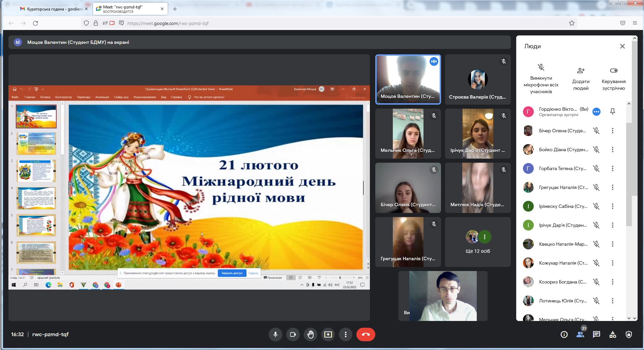Select Мельник Ольга video tile
Viewport: 644px width, 350px height.
point(408,134)
